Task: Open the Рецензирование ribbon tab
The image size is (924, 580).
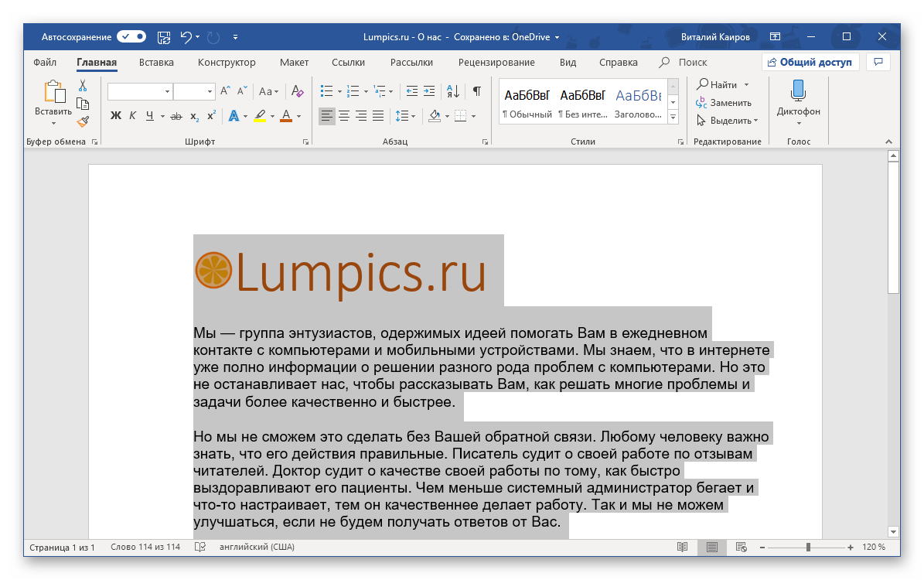Action: pyautogui.click(x=496, y=63)
